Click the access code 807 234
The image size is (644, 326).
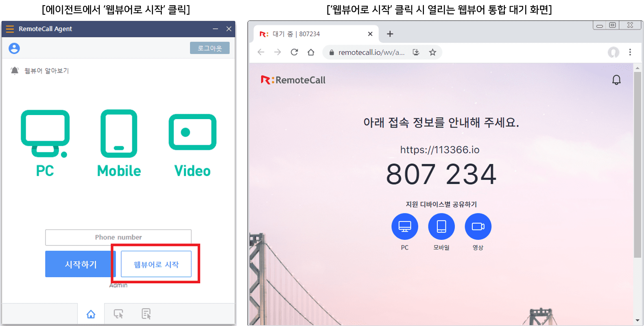[x=441, y=174]
